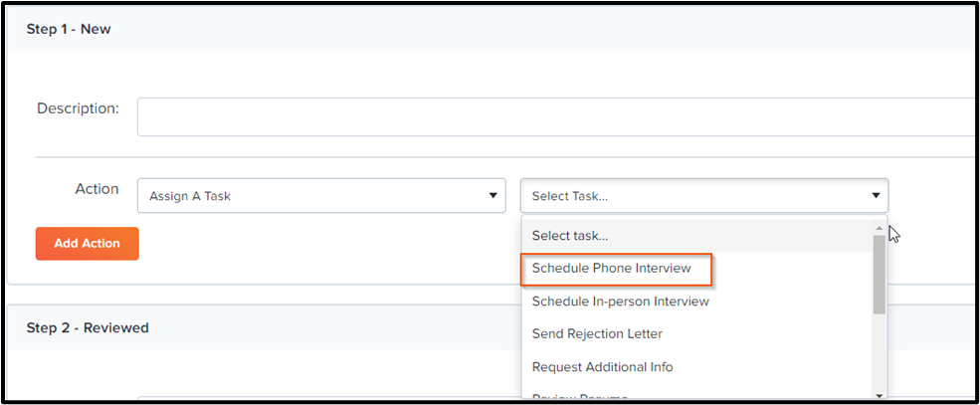Click the Select Task... combo box text

point(570,196)
